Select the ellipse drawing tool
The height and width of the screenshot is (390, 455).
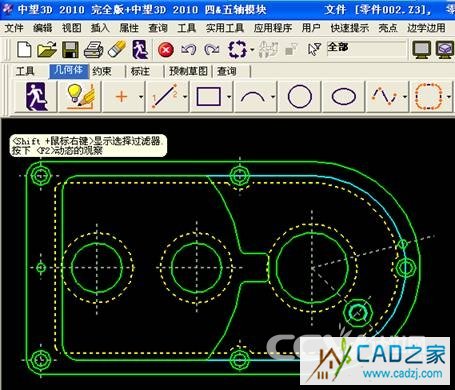click(343, 97)
